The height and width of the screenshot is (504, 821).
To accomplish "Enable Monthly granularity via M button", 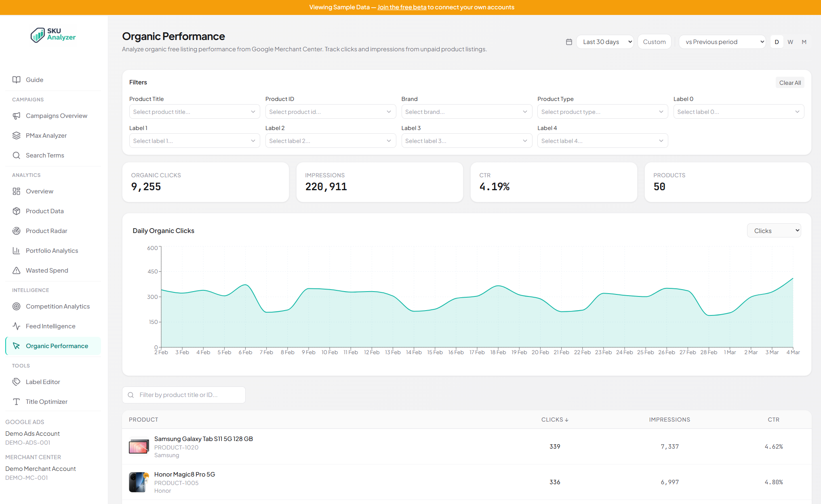I will pyautogui.click(x=804, y=42).
